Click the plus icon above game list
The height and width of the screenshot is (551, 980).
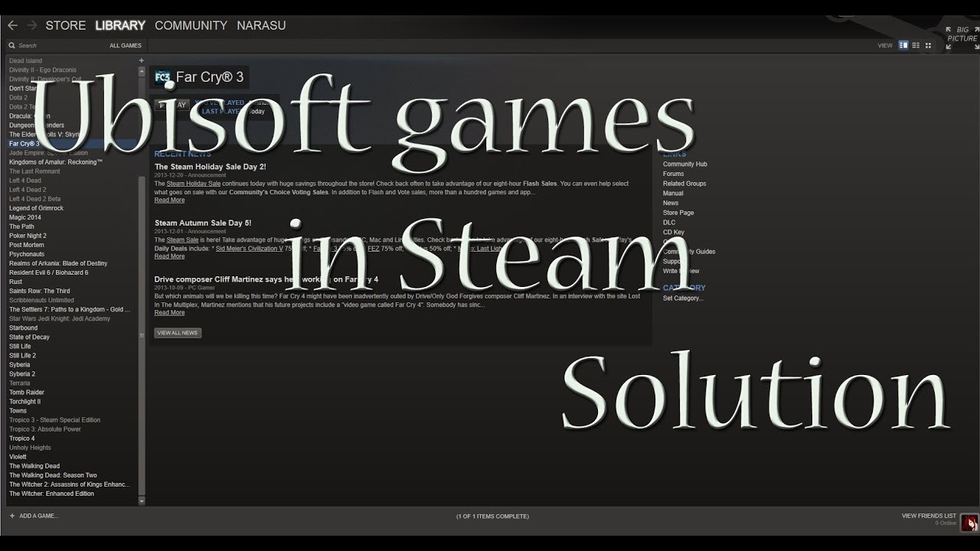tap(141, 60)
